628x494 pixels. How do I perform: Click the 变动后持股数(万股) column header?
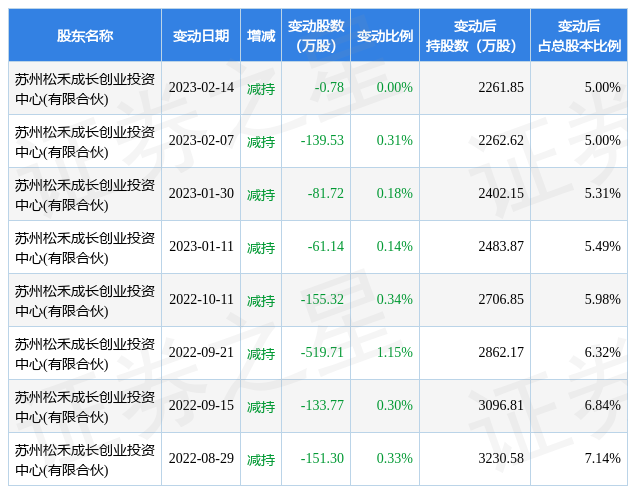475,36
